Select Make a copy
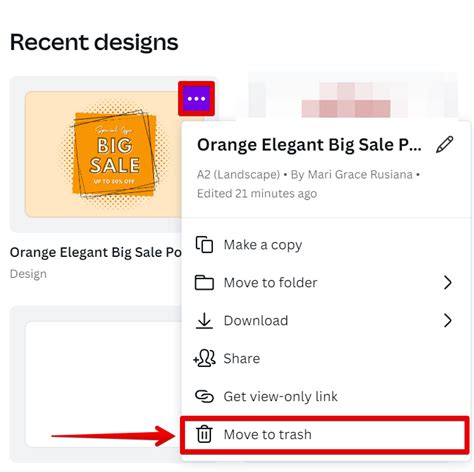 325,245
